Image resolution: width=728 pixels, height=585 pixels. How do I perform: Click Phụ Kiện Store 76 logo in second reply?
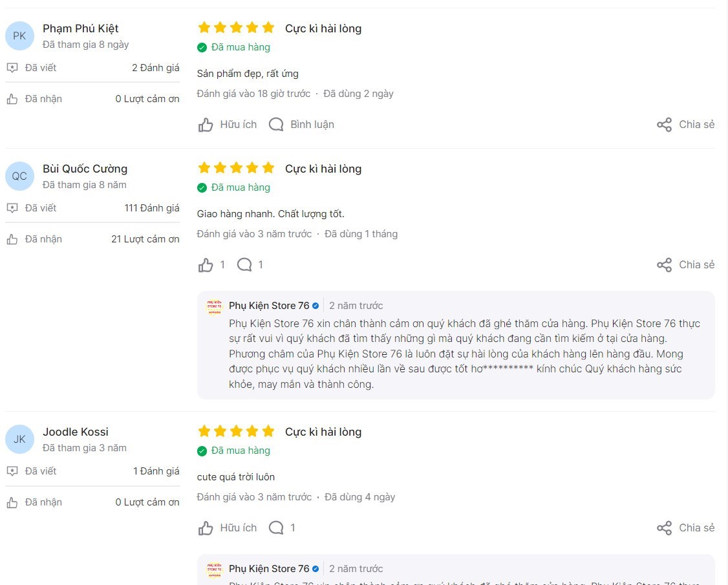pos(213,569)
